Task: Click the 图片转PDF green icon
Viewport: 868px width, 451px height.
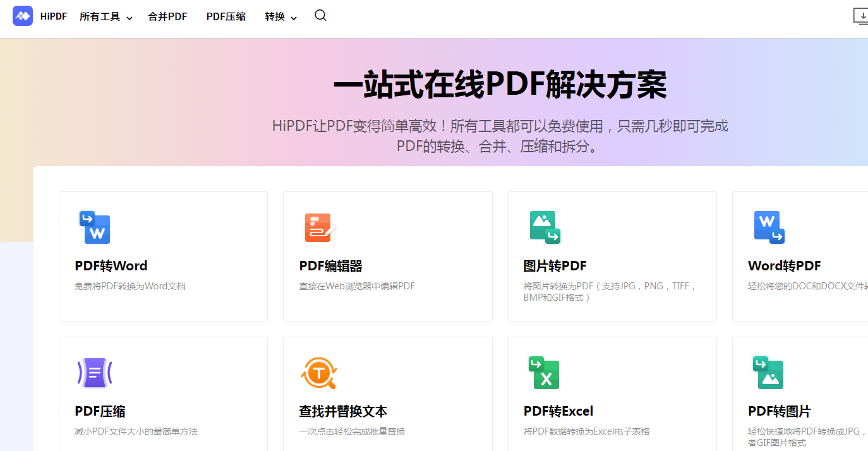Action: pyautogui.click(x=544, y=227)
